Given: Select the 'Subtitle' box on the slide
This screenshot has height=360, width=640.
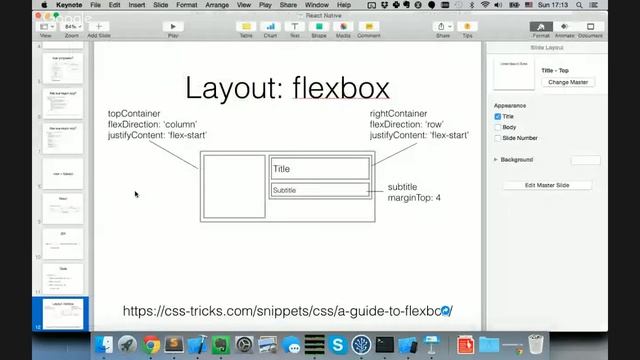Looking at the screenshot, I should [x=320, y=190].
